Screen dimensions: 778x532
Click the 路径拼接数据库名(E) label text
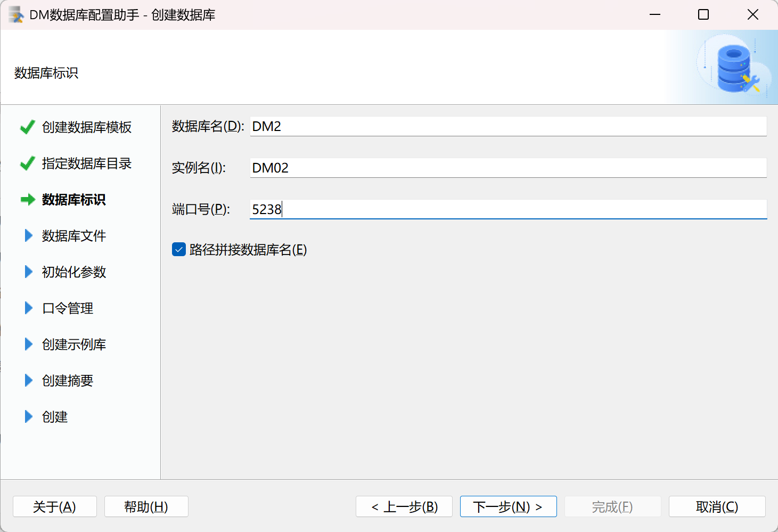(248, 250)
